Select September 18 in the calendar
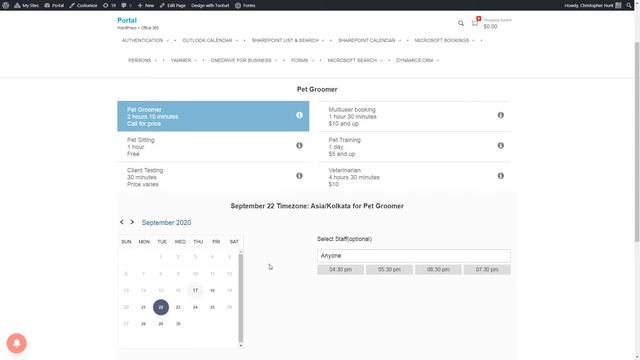Image resolution: width=640 pixels, height=360 pixels. click(212, 290)
